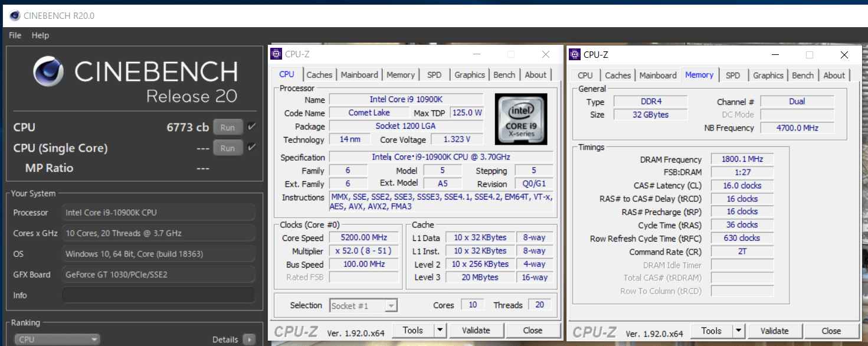This screenshot has height=346, width=868.
Task: Click the Name value Intel Core i9 10900K
Action: pyautogui.click(x=405, y=99)
